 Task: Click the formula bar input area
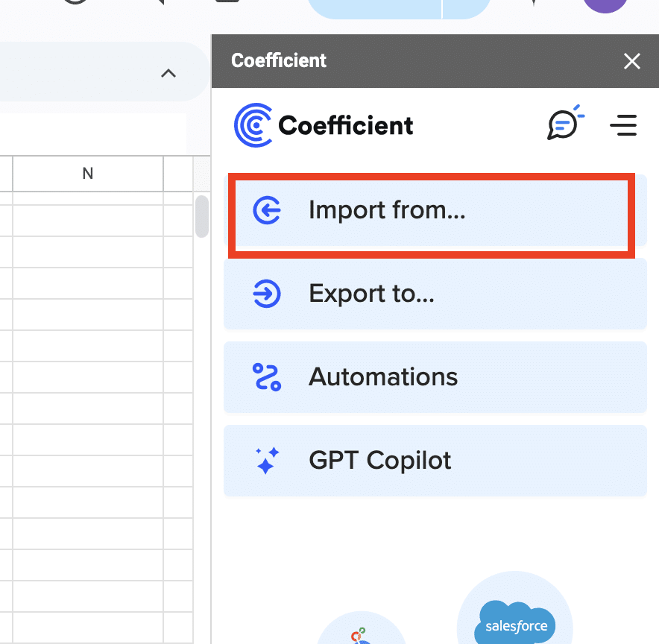(x=92, y=133)
